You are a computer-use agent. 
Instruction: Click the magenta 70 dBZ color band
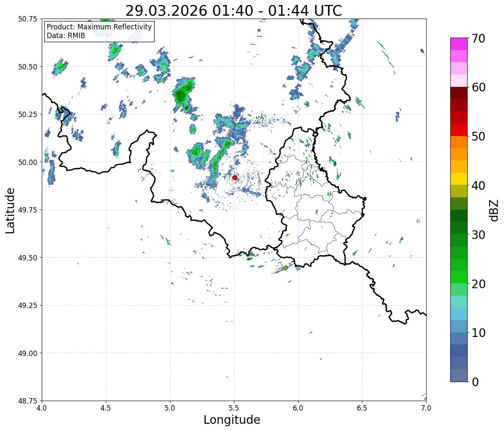[x=459, y=44]
